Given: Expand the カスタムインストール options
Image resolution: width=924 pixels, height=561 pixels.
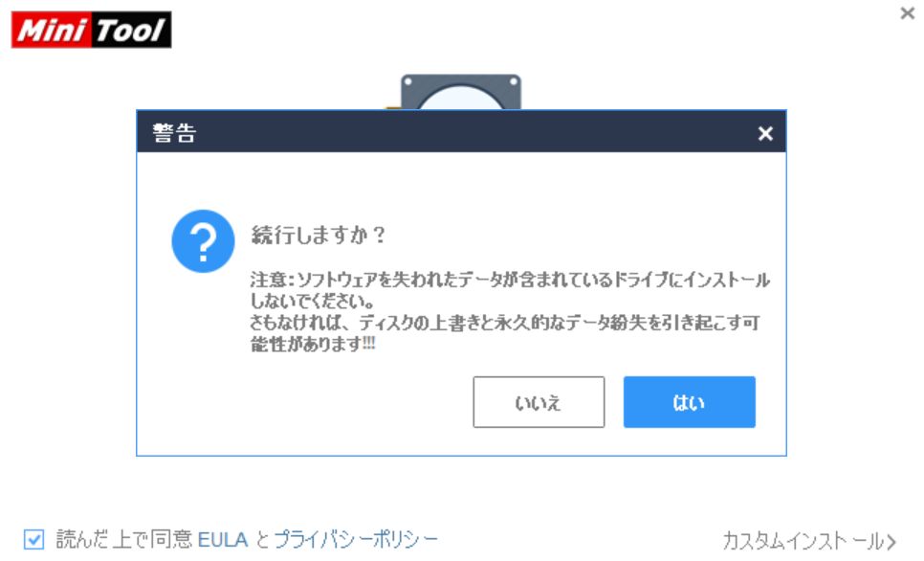Looking at the screenshot, I should click(x=808, y=540).
